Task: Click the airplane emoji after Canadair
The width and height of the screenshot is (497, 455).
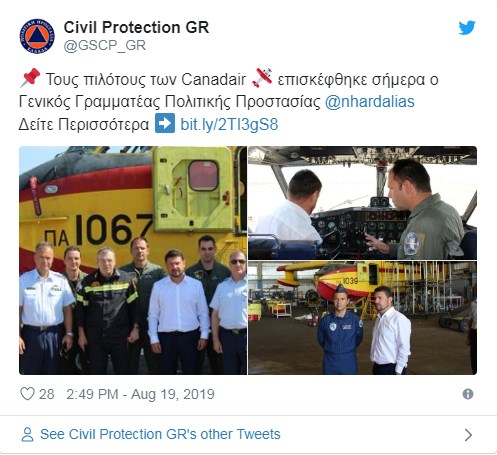Action: click(262, 78)
